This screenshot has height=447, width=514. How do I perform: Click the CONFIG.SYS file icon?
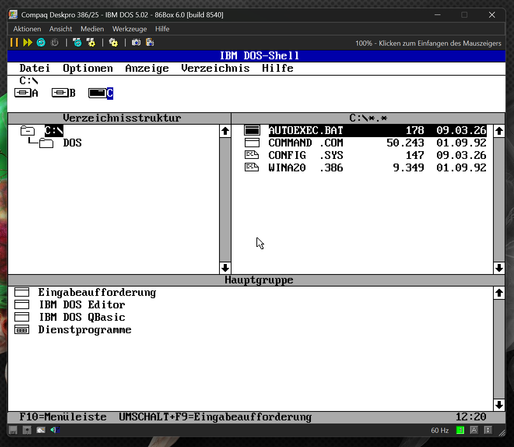[x=252, y=155]
